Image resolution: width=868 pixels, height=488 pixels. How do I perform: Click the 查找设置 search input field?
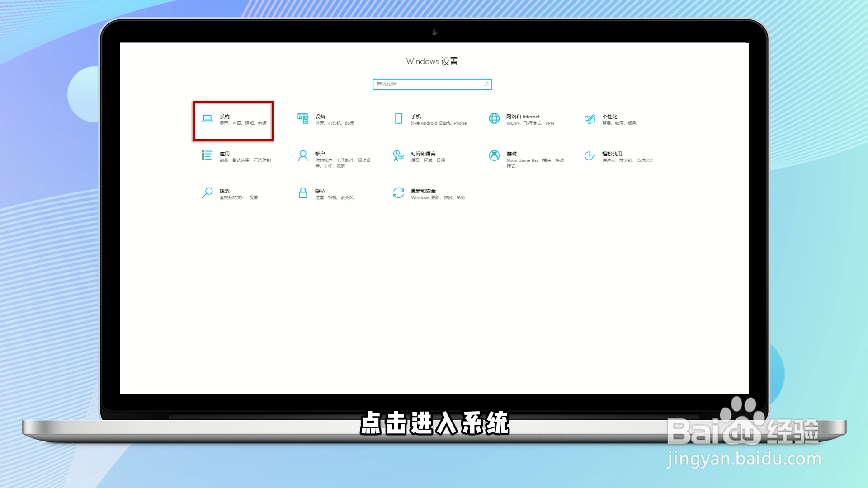tap(432, 84)
